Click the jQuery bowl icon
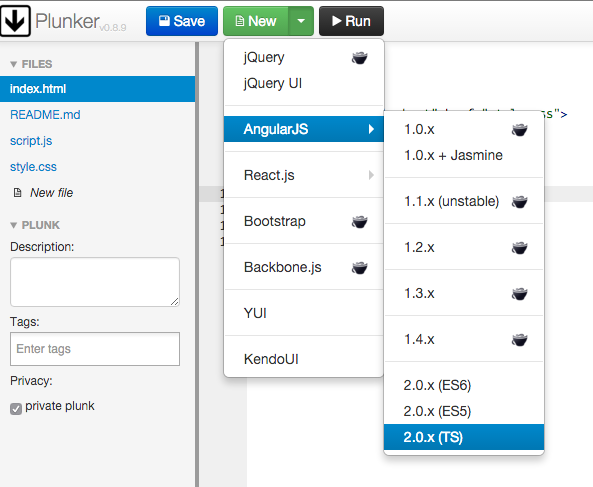The image size is (593, 487). tap(359, 58)
